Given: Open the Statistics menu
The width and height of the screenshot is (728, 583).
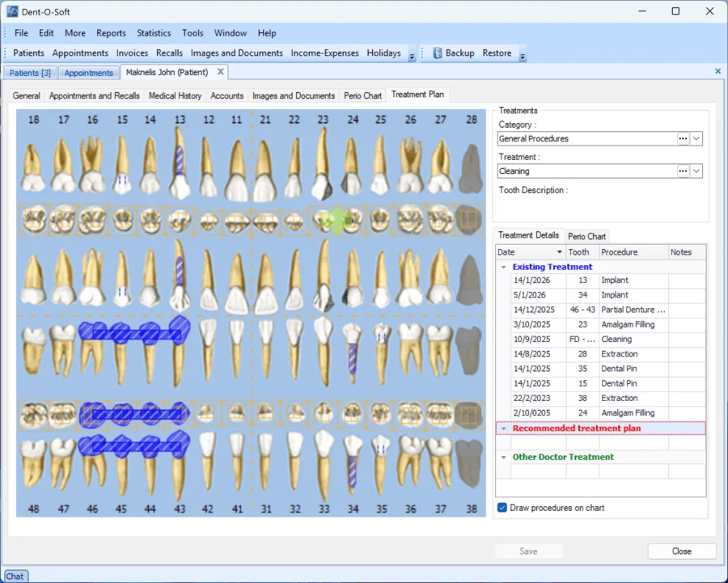Looking at the screenshot, I should (x=154, y=33).
